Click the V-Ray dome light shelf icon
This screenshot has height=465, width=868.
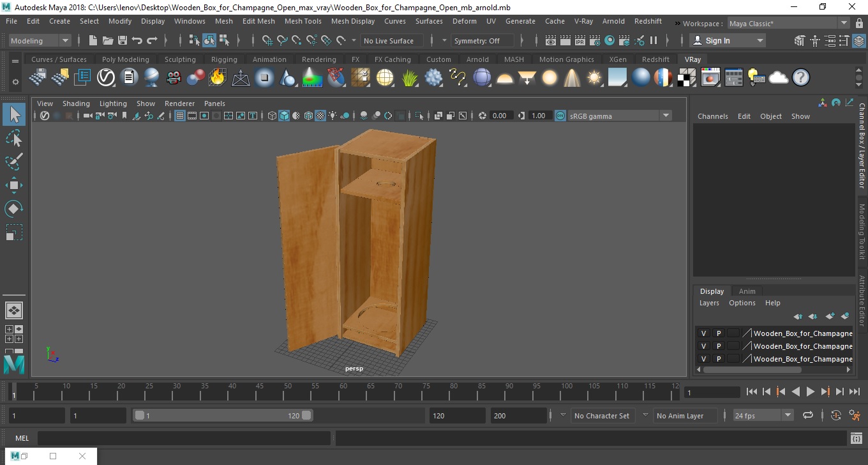point(505,78)
